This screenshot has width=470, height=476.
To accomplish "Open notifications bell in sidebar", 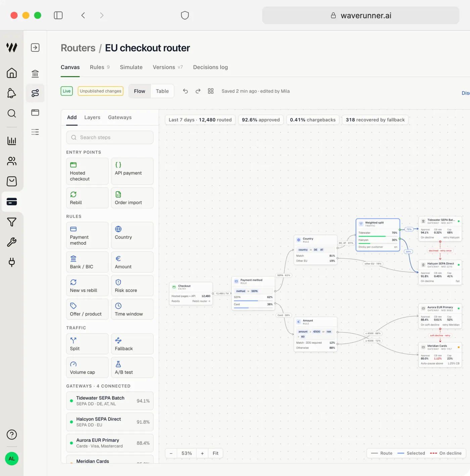I will click(12, 93).
